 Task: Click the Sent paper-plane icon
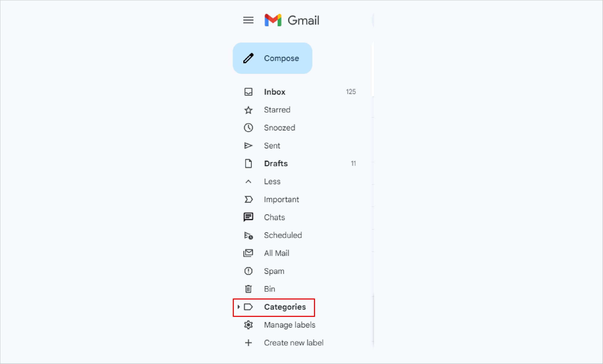(x=248, y=146)
